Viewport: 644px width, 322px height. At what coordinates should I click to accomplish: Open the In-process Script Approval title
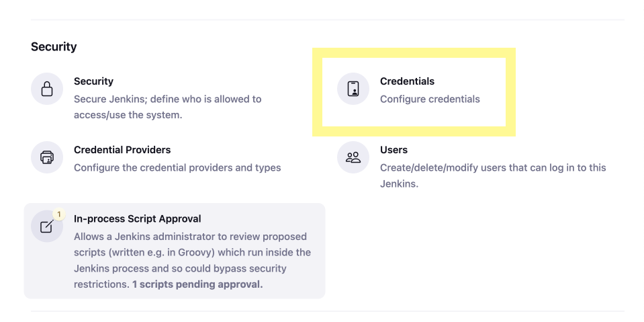coord(137,218)
